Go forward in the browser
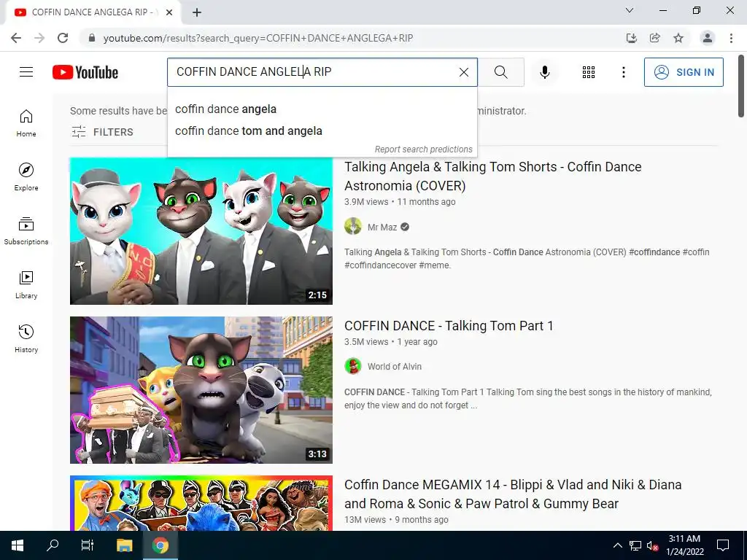 click(x=39, y=38)
